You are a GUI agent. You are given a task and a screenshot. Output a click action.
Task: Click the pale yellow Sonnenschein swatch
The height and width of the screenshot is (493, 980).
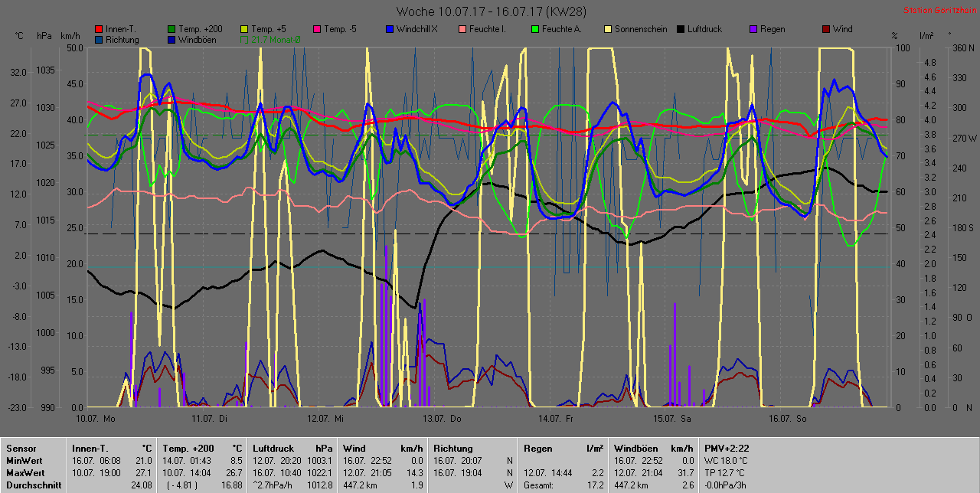[608, 29]
